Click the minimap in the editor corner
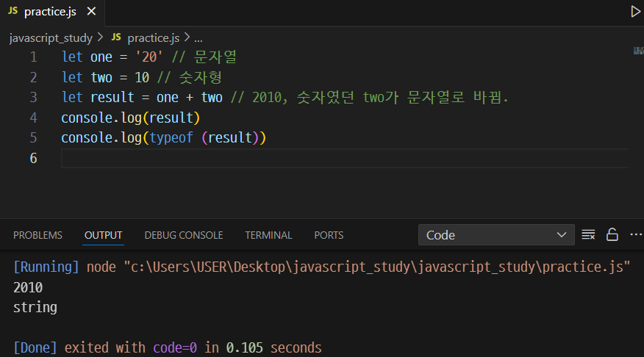 point(638,51)
